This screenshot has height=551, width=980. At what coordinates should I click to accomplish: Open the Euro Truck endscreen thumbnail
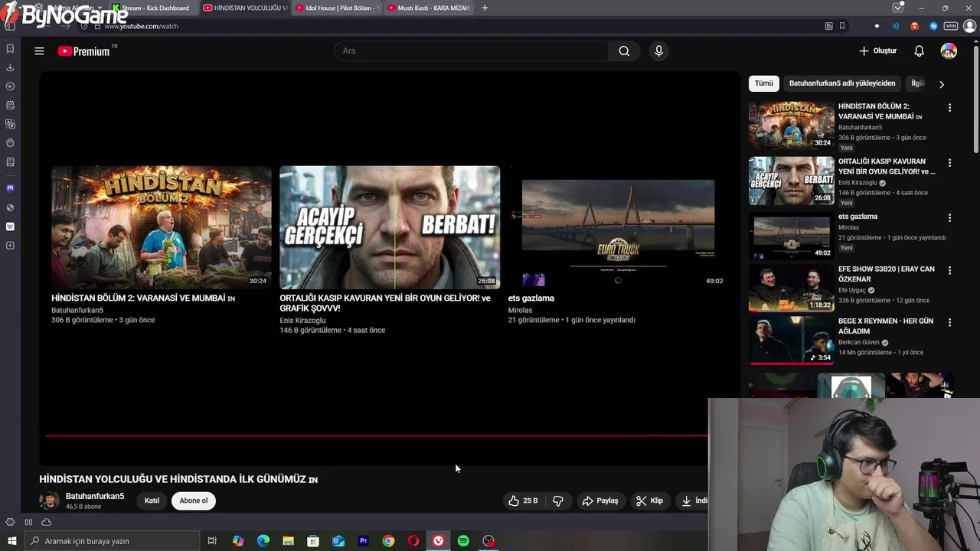618,227
